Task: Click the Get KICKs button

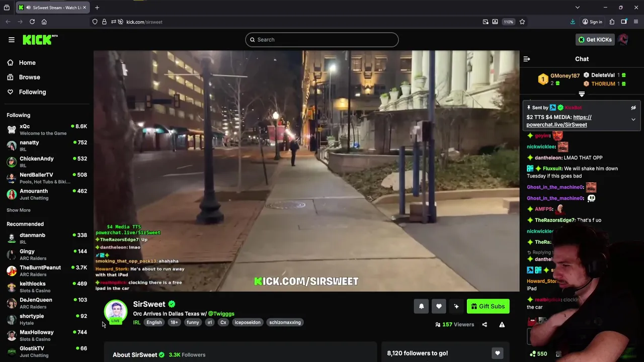Action: tap(595, 40)
